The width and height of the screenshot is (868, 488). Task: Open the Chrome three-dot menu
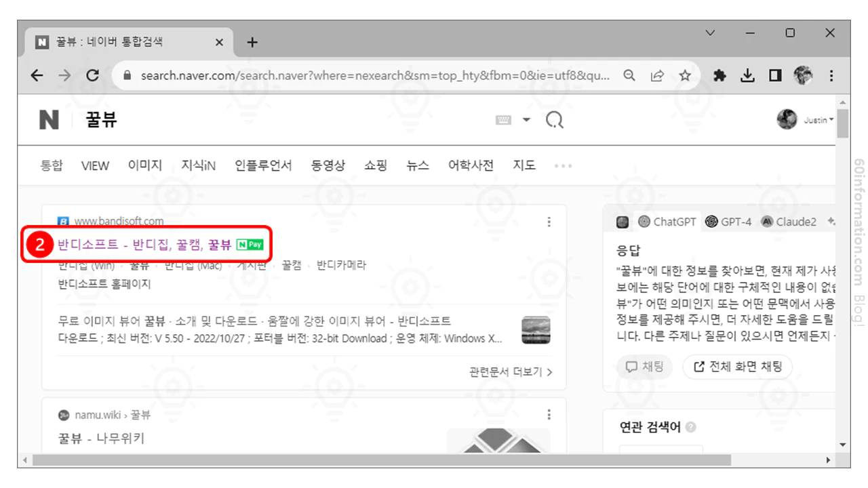point(831,76)
